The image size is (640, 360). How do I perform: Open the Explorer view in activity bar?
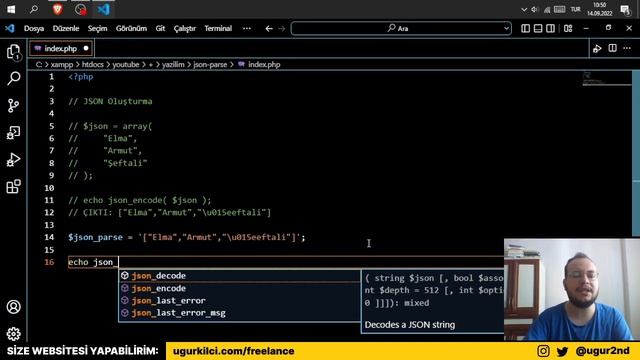click(13, 52)
